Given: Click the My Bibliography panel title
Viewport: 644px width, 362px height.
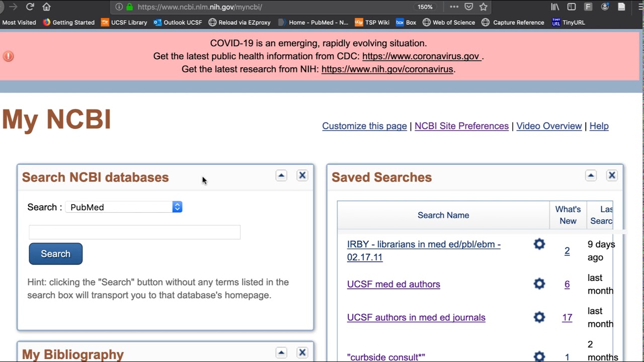Looking at the screenshot, I should point(73,354).
